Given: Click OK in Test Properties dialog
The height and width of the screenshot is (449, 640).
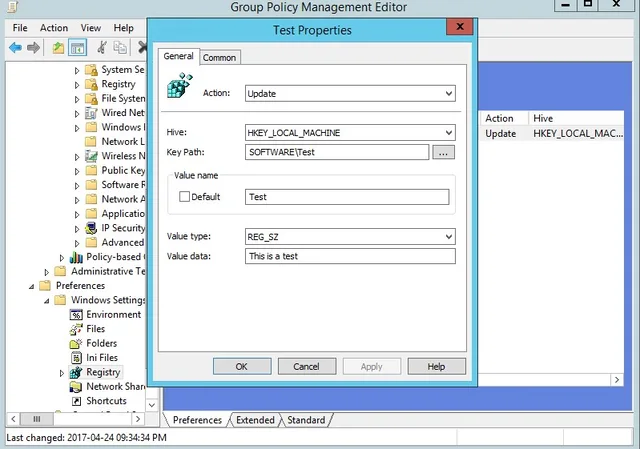Looking at the screenshot, I should pos(242,367).
